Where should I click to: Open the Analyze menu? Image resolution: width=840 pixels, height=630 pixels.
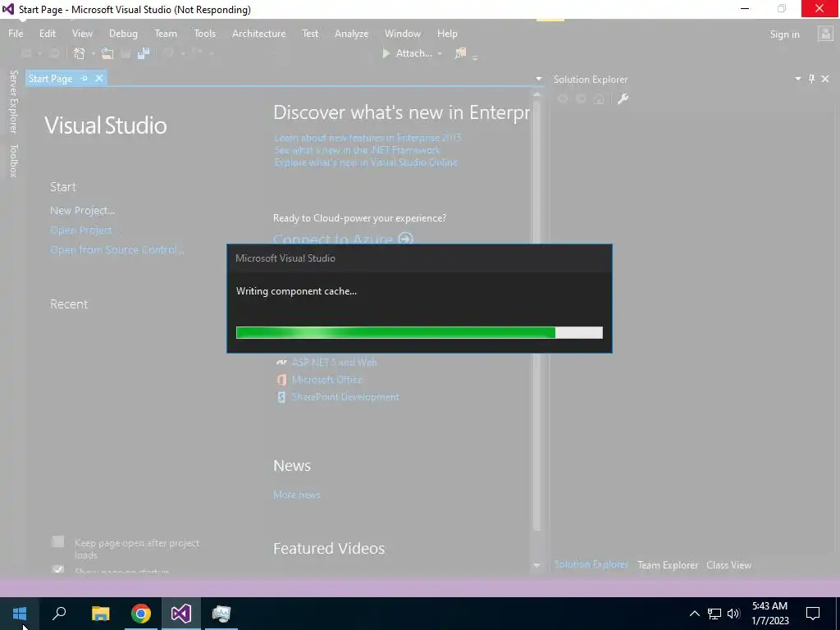pyautogui.click(x=351, y=33)
